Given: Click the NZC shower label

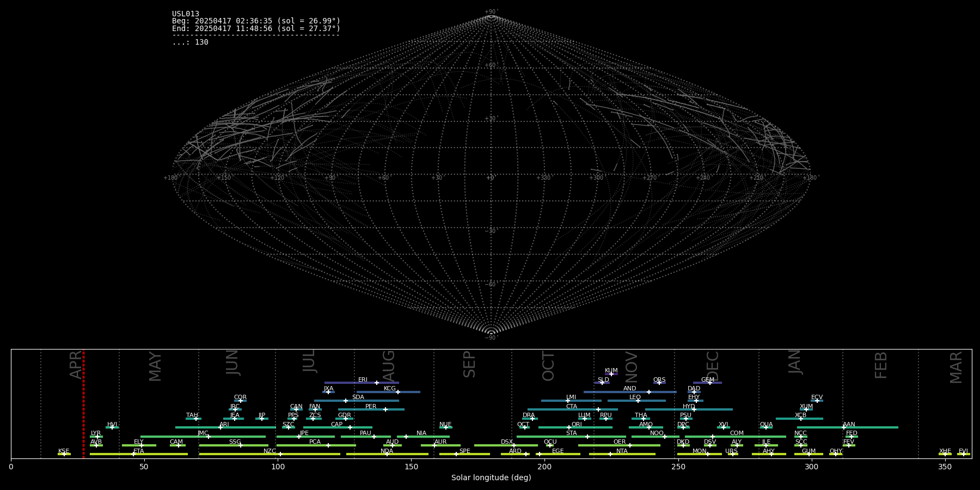Looking at the screenshot, I should [269, 451].
